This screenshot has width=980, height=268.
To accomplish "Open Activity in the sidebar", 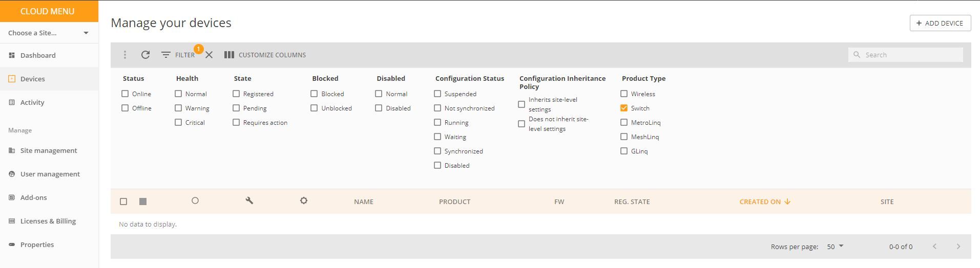I will tap(49, 102).
